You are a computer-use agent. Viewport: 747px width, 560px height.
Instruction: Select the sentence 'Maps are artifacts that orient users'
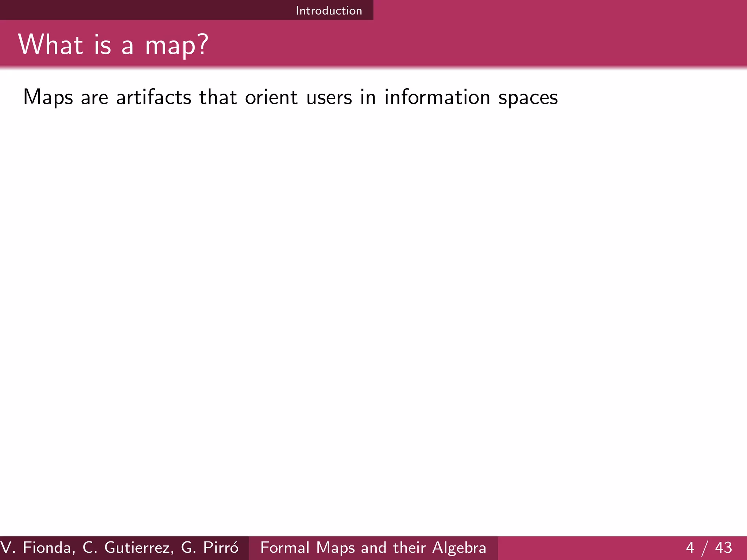pos(188,98)
